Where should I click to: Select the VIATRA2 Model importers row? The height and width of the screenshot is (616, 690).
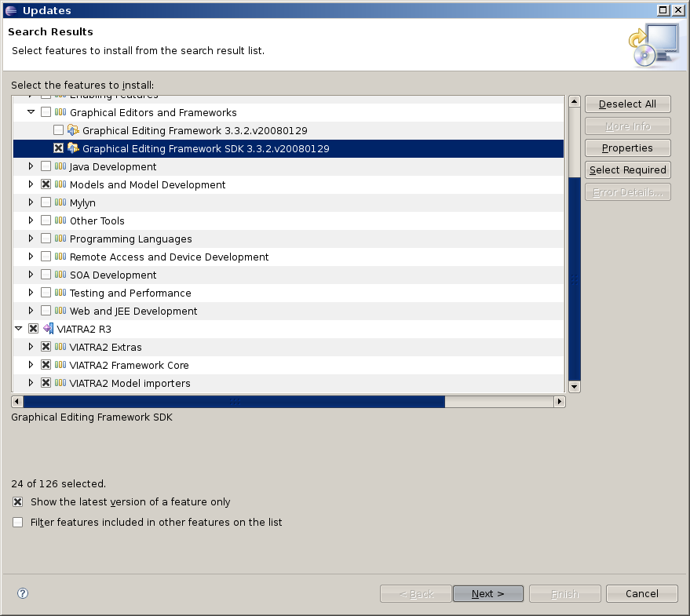coord(288,383)
